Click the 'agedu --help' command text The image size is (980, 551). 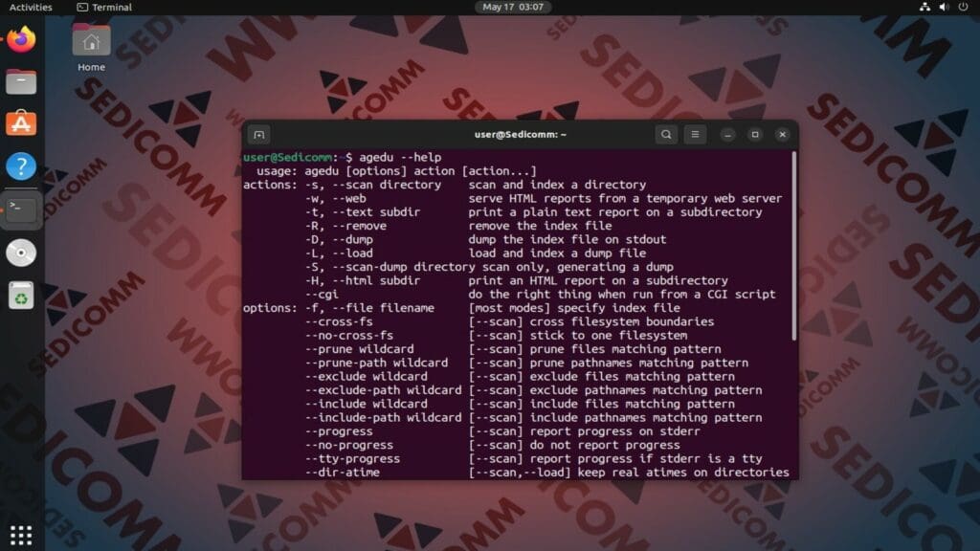(400, 158)
